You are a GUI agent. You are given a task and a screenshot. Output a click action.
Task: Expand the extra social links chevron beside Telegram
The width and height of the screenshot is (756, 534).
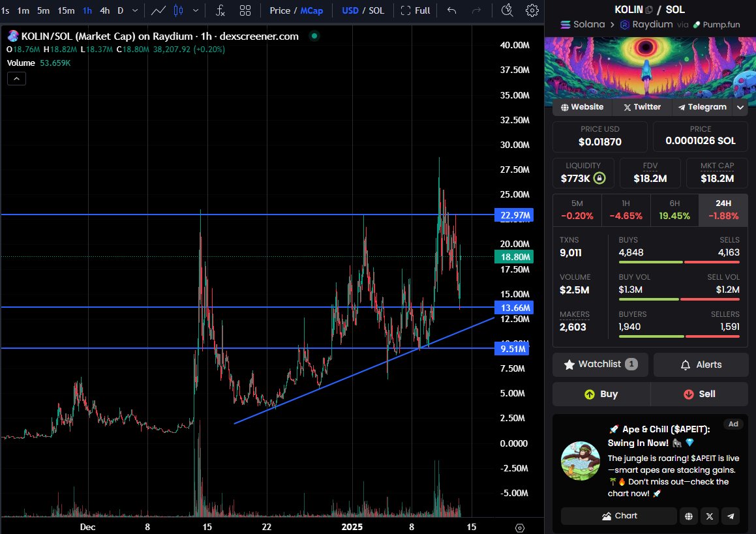[x=740, y=107]
